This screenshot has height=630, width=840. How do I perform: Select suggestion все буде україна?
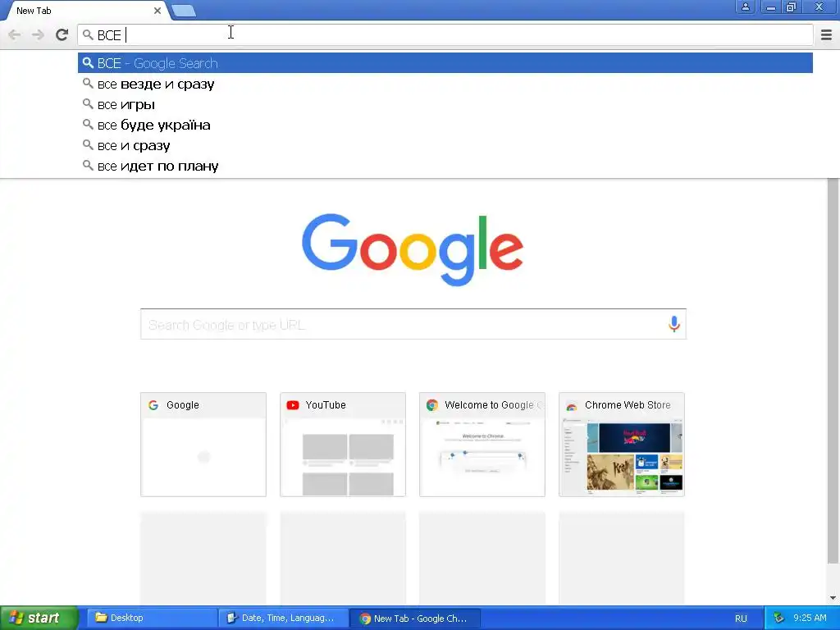[445, 125]
